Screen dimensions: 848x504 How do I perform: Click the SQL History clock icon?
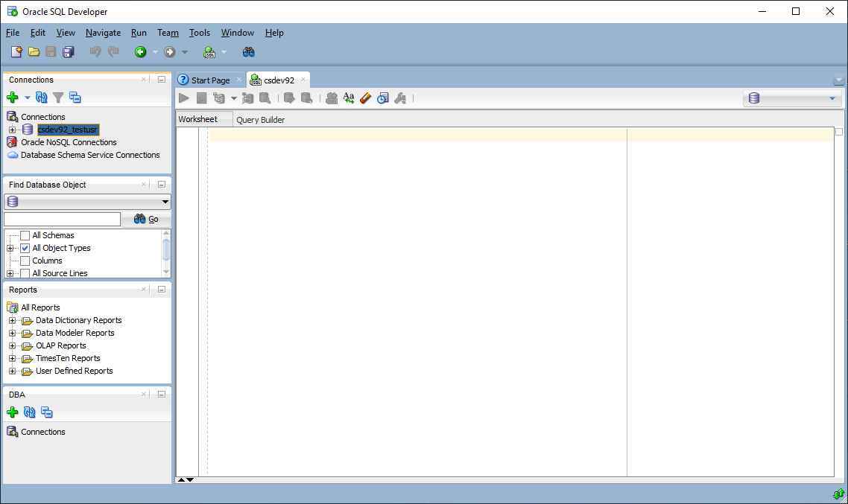(382, 98)
